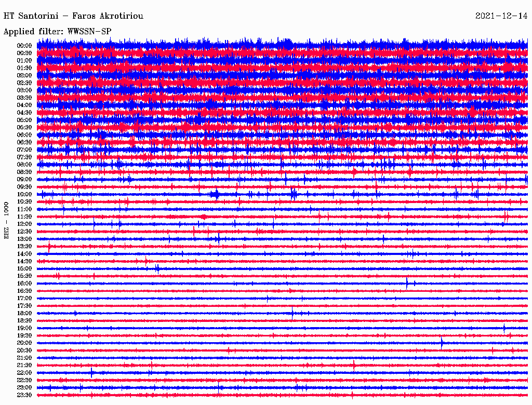This screenshot has height=405, width=532.
Task: Click the '20:30' time label
Action: tap(24, 350)
